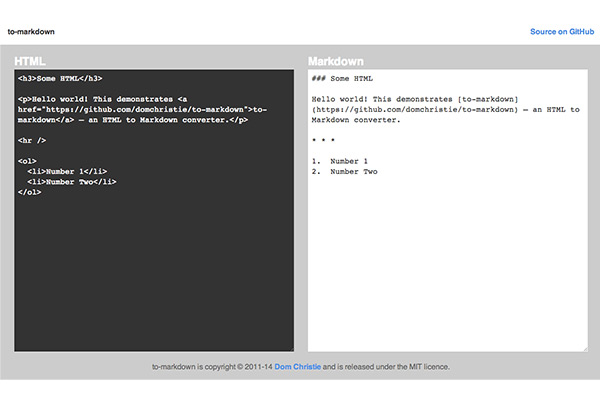
Task: Click 'Hello world!' text in Markdown output
Action: (x=338, y=99)
